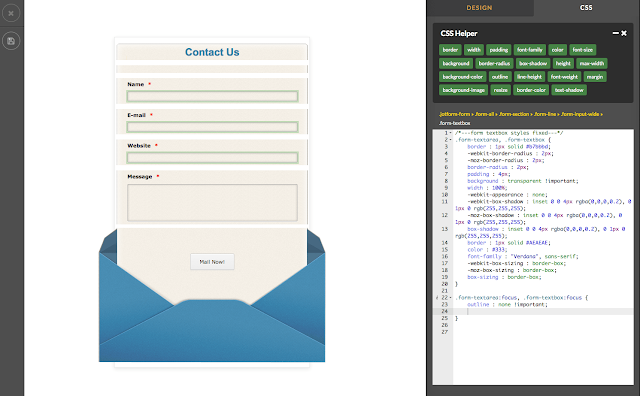
Task: Insert the background-image helper tag
Action: pyautogui.click(x=464, y=90)
